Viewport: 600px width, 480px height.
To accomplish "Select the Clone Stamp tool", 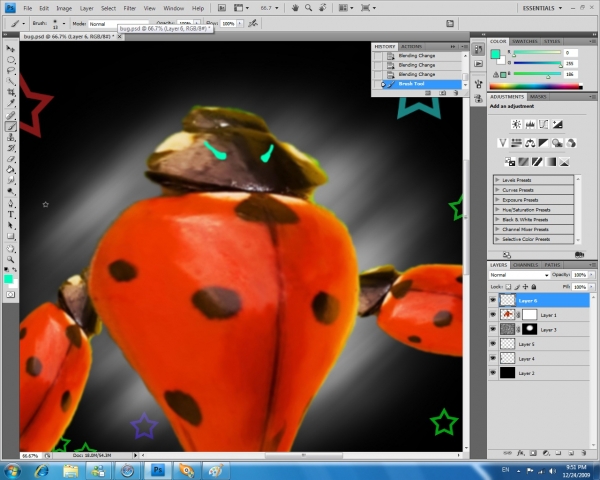I will [10, 137].
